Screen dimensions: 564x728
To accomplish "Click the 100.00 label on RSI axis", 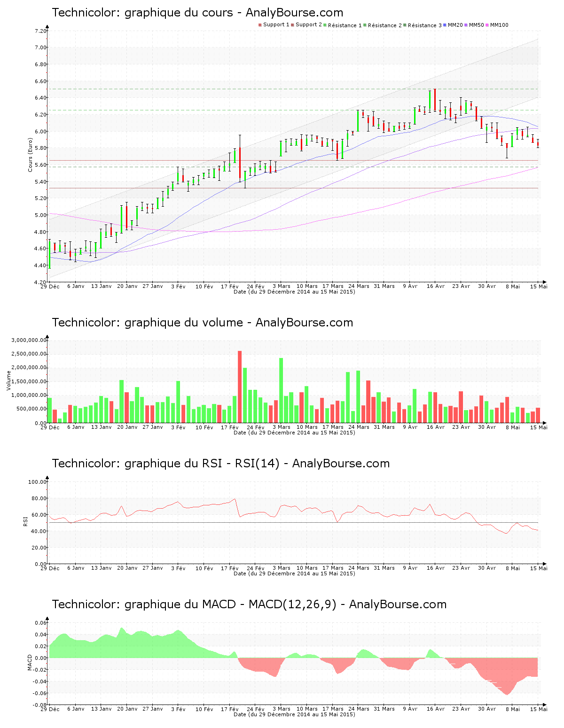I will (37, 482).
